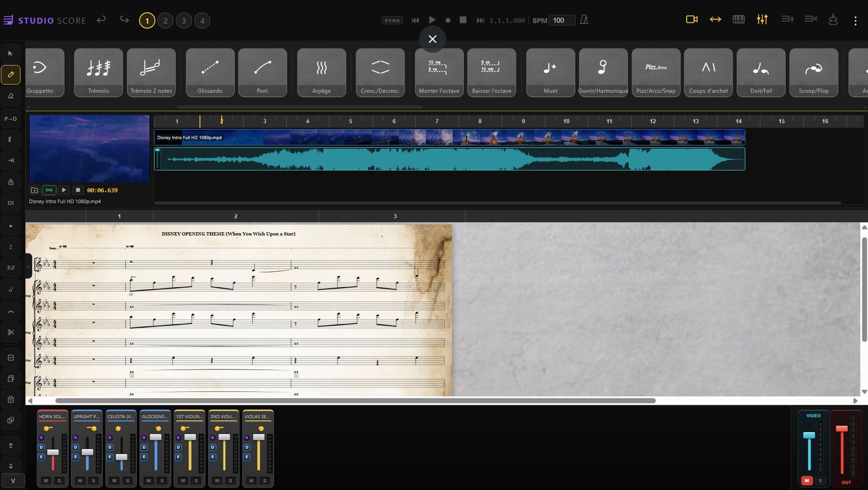The image size is (868, 490).
Task: Toggle the horizontal stretch arrows icon
Action: pos(715,20)
